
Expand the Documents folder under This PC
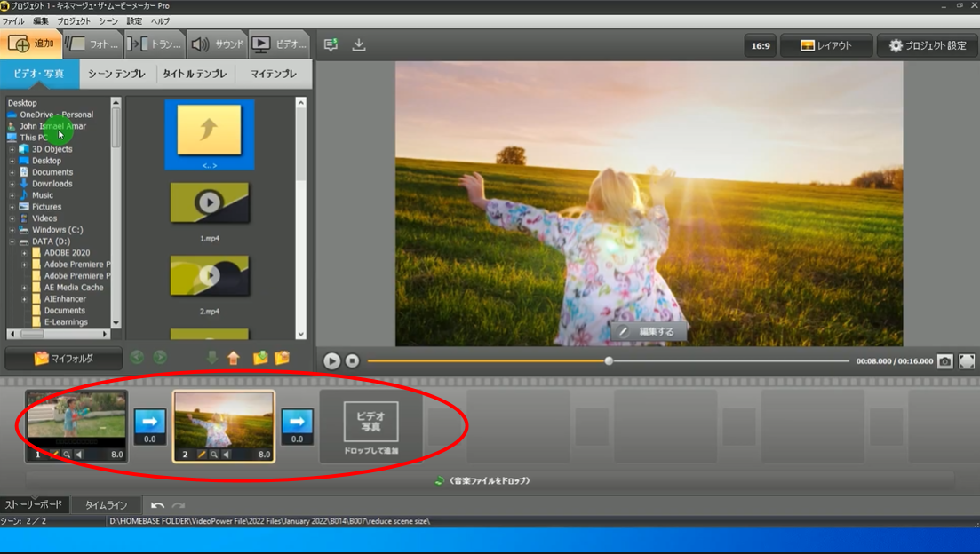pyautogui.click(x=12, y=172)
